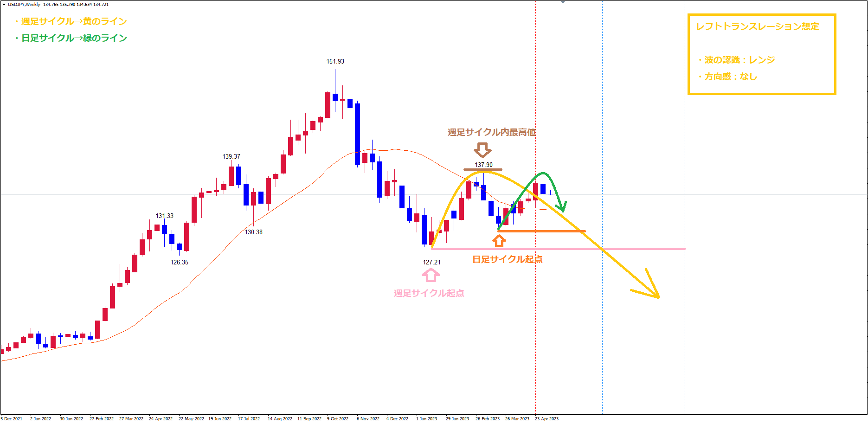Click the 週足サイクル内最高値 label
This screenshot has width=868, height=424.
(x=492, y=132)
